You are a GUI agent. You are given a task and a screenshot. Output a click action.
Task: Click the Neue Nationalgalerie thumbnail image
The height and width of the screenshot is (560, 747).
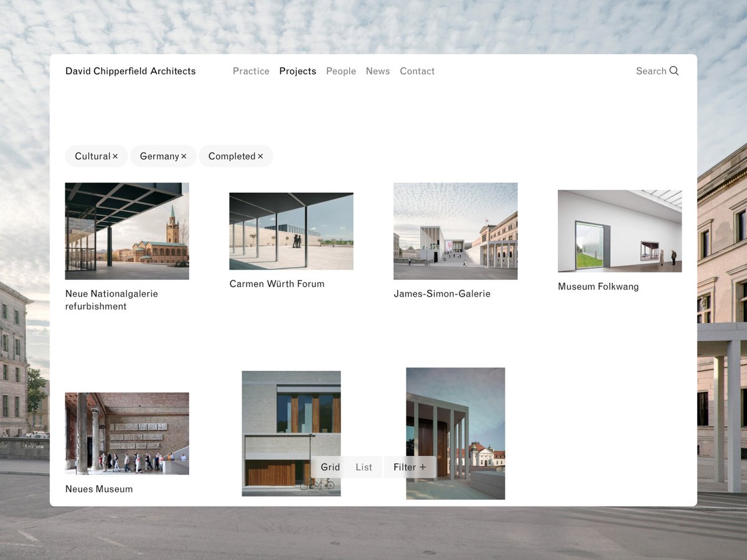click(x=127, y=231)
